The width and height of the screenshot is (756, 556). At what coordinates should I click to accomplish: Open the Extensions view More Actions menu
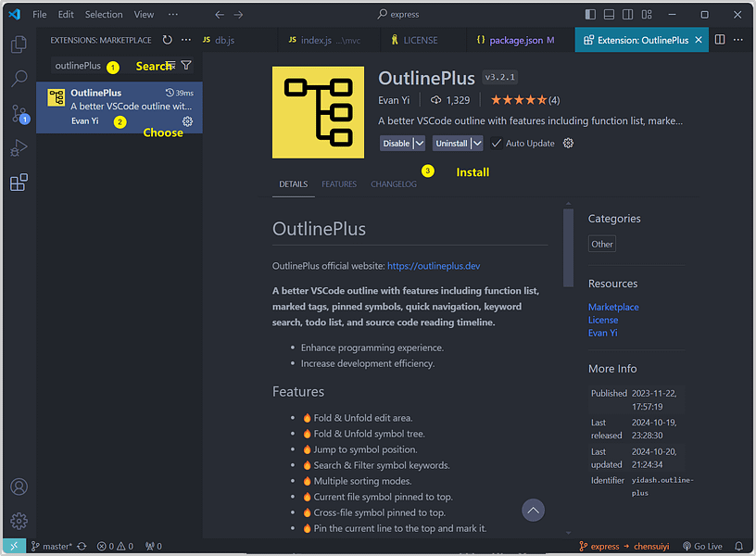(185, 40)
